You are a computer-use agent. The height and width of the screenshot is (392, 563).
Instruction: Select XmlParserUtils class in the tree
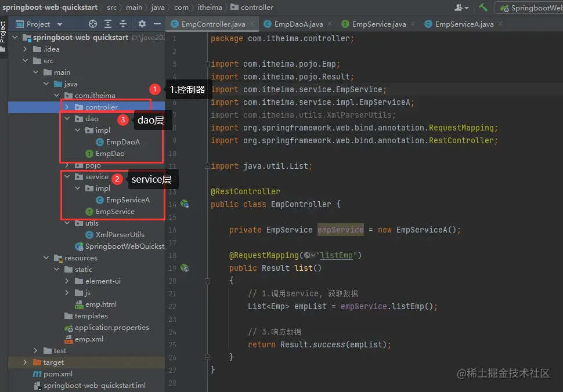[x=120, y=235]
